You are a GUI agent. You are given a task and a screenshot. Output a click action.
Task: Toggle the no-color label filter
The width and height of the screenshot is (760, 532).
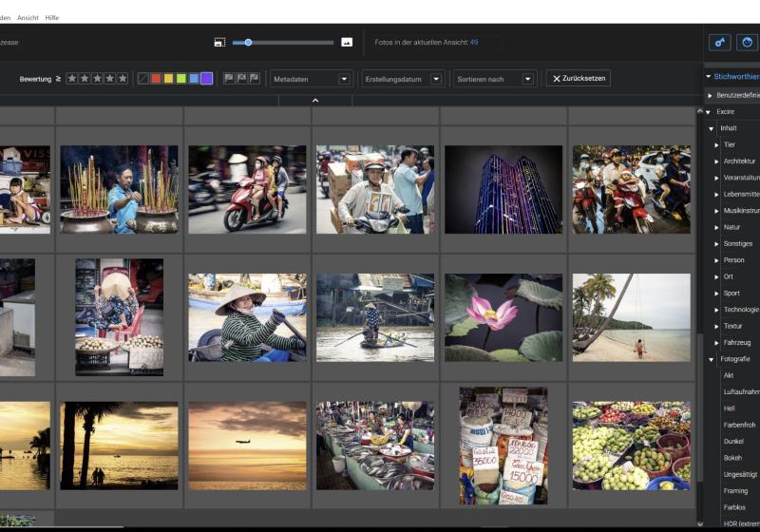point(143,79)
